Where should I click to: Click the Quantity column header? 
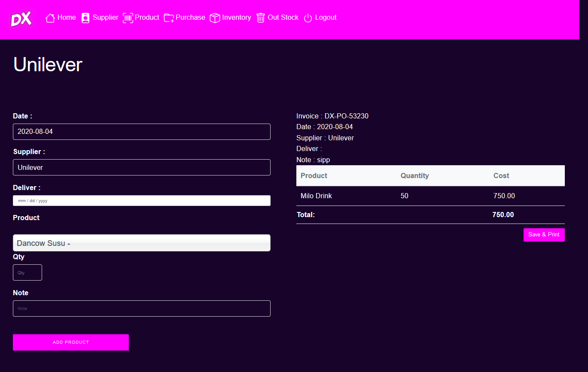coord(415,175)
